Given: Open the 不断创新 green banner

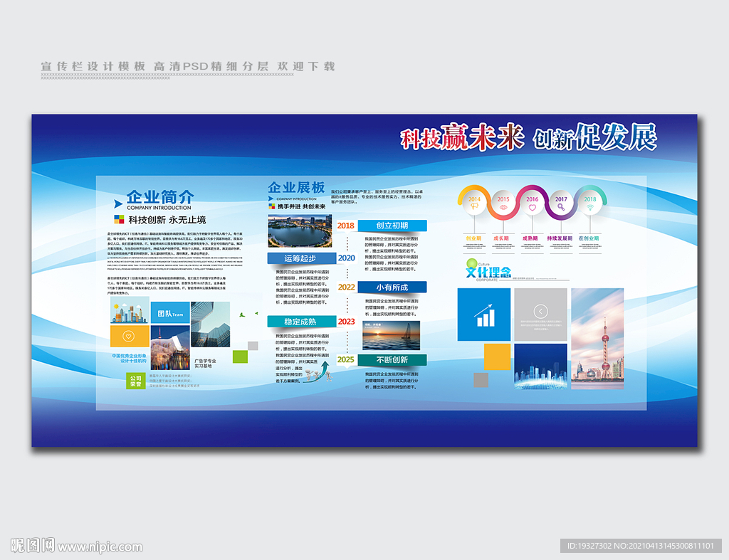Looking at the screenshot, I should [392, 360].
